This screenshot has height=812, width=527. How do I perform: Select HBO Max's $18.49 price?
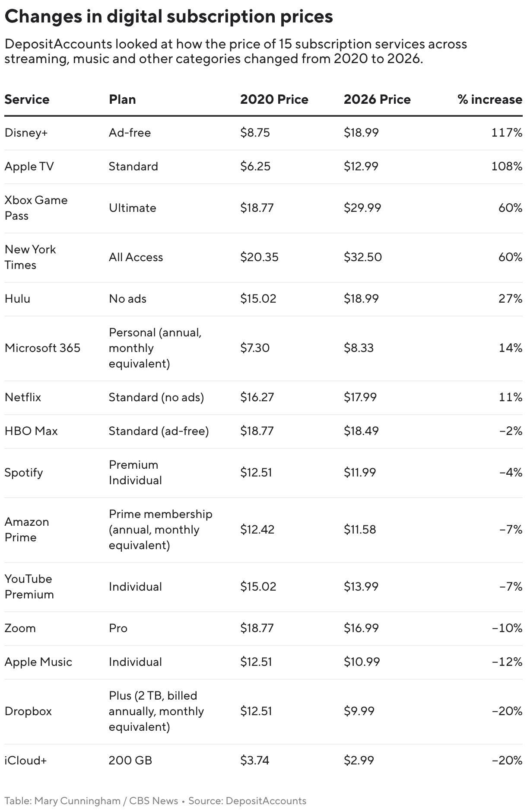tap(361, 431)
